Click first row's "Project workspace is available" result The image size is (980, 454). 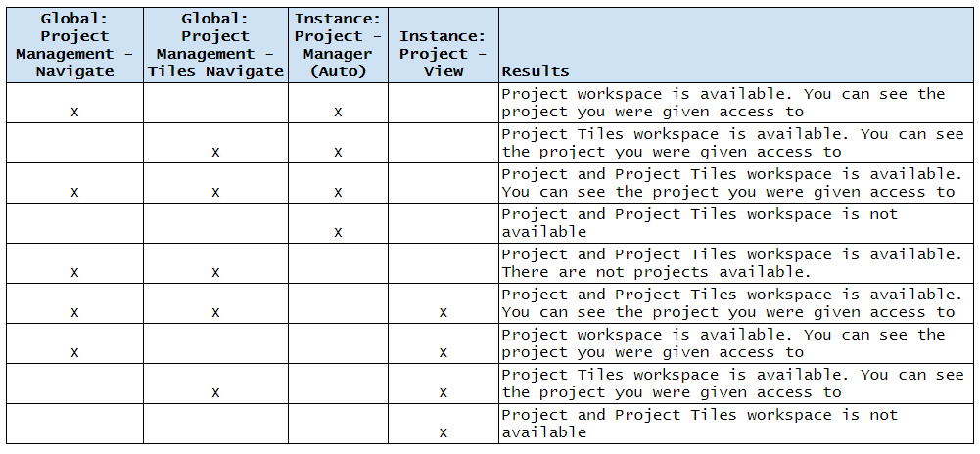click(732, 103)
